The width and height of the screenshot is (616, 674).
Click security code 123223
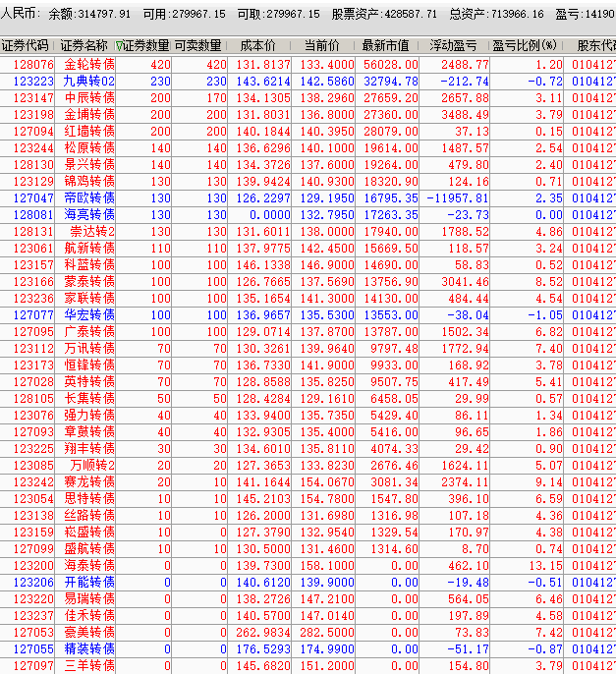coord(33,82)
